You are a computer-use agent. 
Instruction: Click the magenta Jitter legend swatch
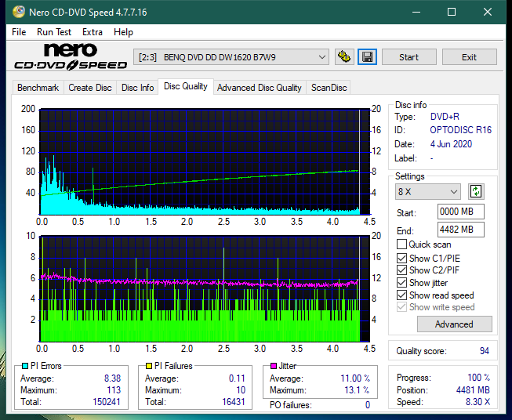(x=274, y=366)
